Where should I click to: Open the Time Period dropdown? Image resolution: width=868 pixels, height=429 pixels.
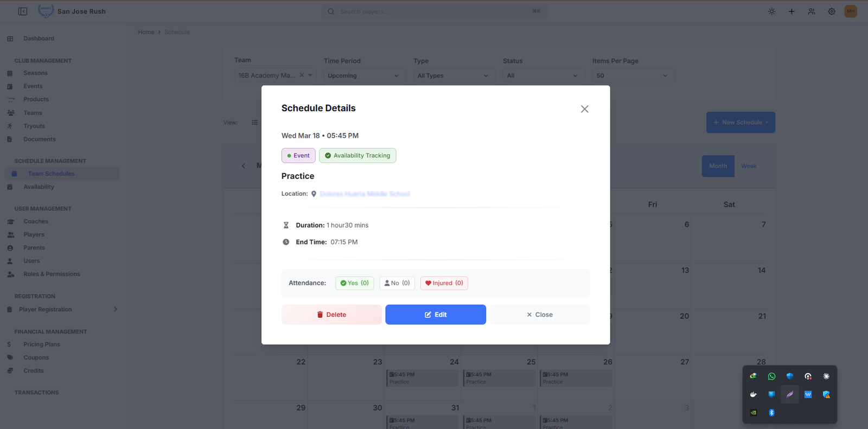pyautogui.click(x=363, y=76)
